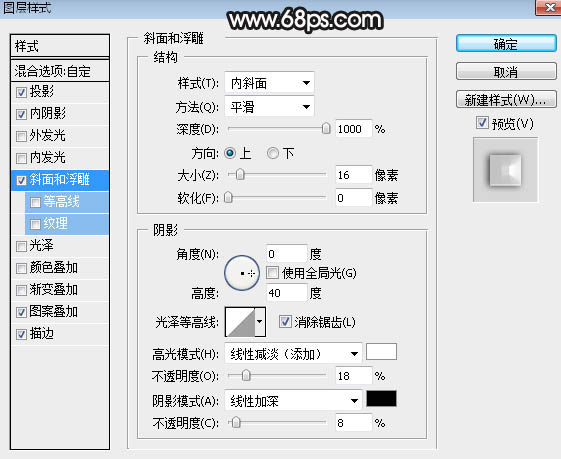The image size is (561, 459).
Task: Click the shadow opacity field showing 8
Action: click(x=353, y=423)
